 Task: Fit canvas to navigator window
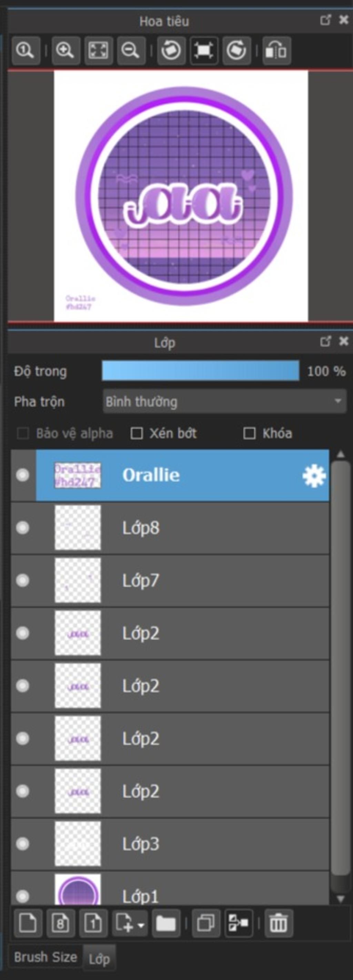point(98,50)
